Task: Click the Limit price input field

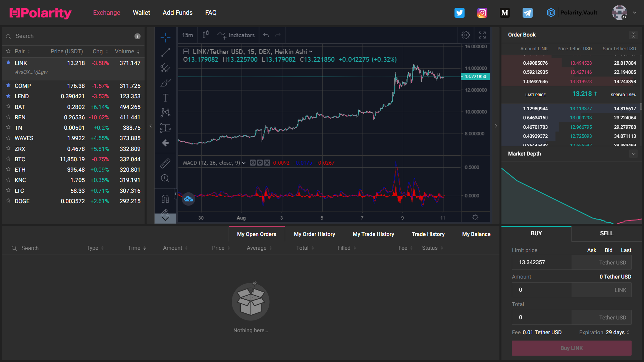Action: point(572,262)
